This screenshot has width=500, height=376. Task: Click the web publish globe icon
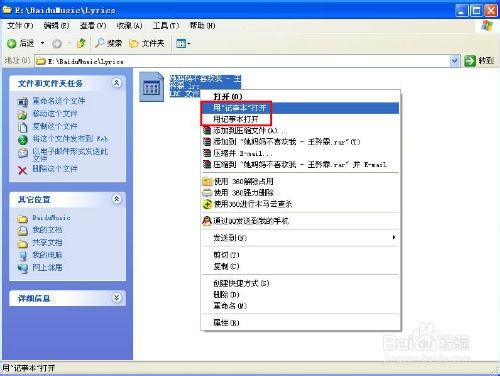pos(22,140)
